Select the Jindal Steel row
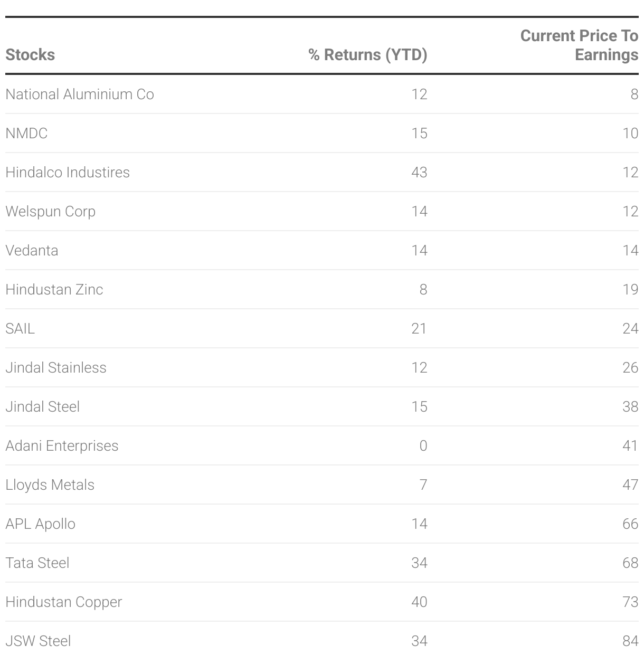 [x=43, y=407]
